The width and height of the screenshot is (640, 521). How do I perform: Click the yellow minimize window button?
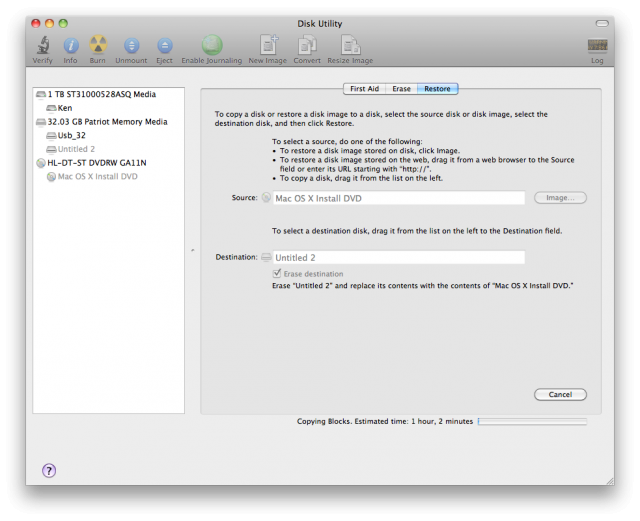point(49,23)
